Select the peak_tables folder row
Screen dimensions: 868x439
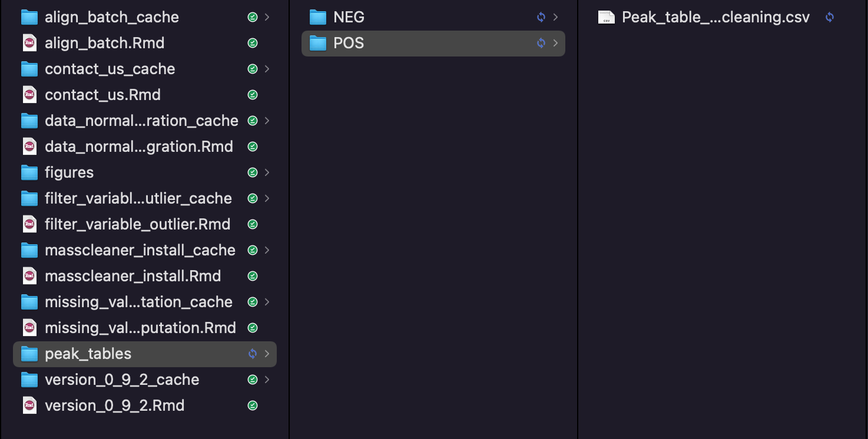pos(145,354)
